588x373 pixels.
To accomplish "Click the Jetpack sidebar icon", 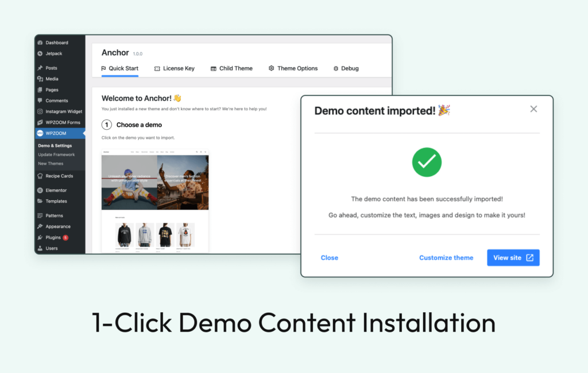I will pos(40,53).
